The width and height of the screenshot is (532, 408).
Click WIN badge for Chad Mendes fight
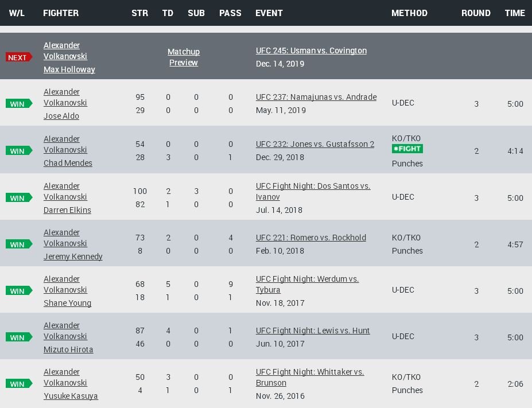coord(18,151)
